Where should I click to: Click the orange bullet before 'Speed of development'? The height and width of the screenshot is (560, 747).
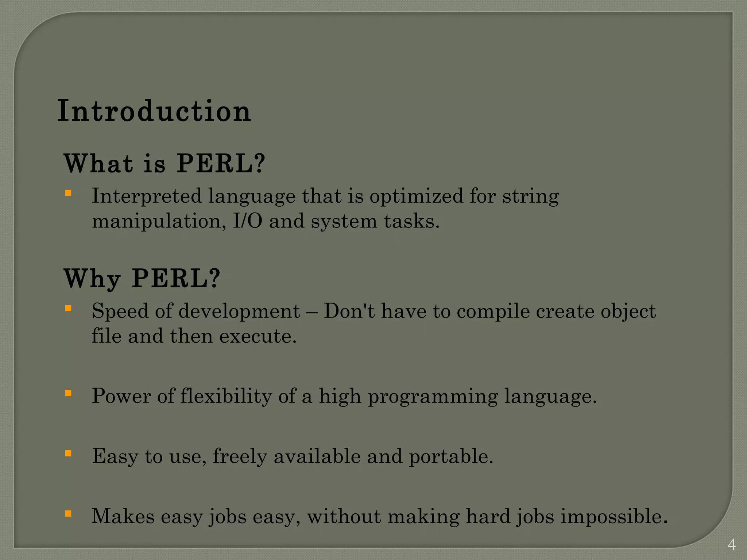(68, 308)
